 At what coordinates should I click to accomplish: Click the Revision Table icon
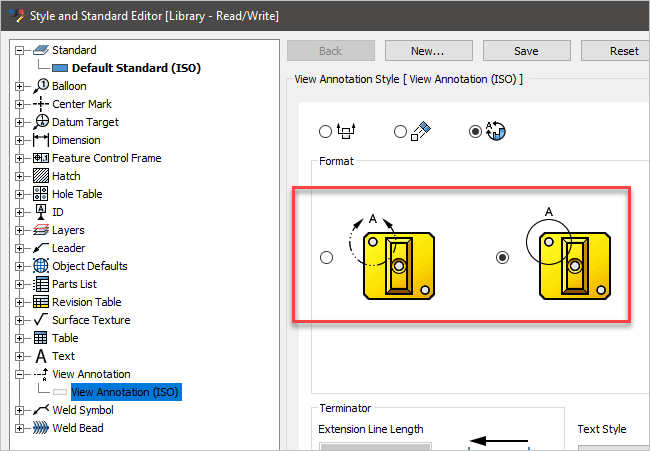coord(41,302)
